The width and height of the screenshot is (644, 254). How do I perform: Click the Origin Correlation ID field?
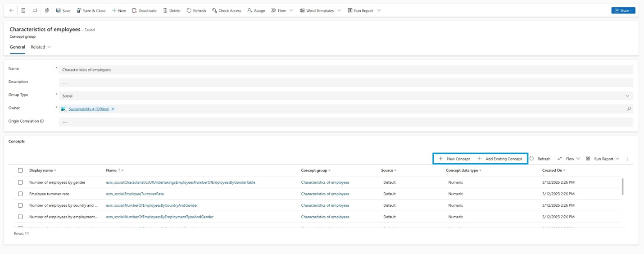click(x=346, y=122)
